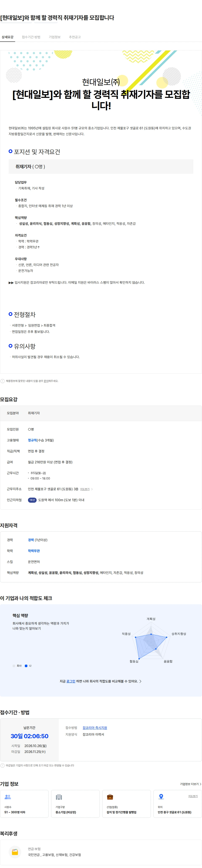
Task: Click the 문의 link under job info notice
Action: pos(46,381)
